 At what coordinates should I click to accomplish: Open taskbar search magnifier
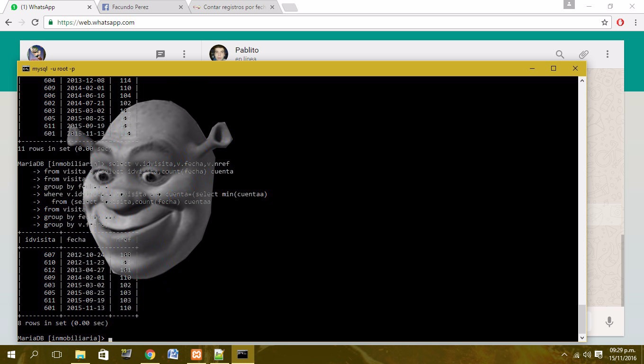(x=34, y=355)
